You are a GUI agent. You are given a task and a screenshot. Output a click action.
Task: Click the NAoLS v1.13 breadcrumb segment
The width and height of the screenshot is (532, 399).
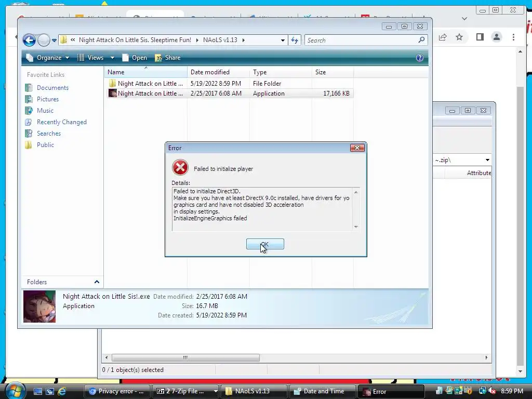pos(220,40)
